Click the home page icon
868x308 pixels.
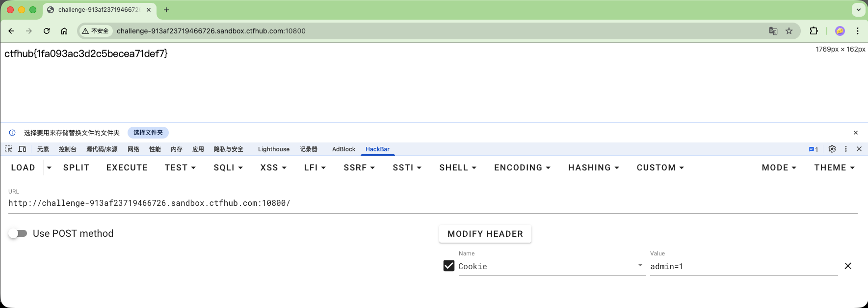coord(64,31)
